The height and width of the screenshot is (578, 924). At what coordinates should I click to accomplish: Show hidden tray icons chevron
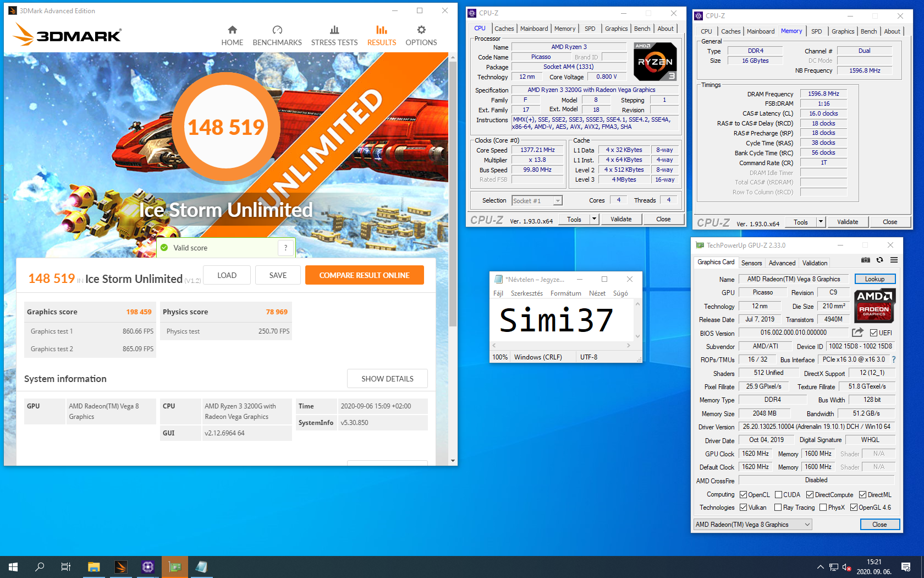click(x=820, y=567)
